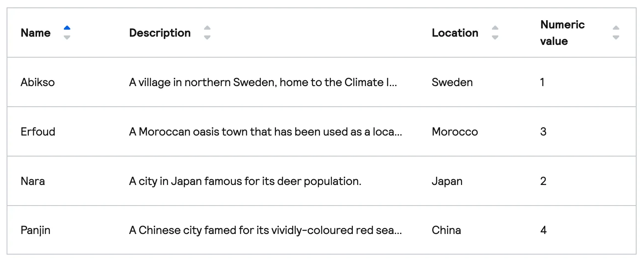The image size is (644, 262).
Task: Click the Name column sort icon
Action: coord(67,33)
